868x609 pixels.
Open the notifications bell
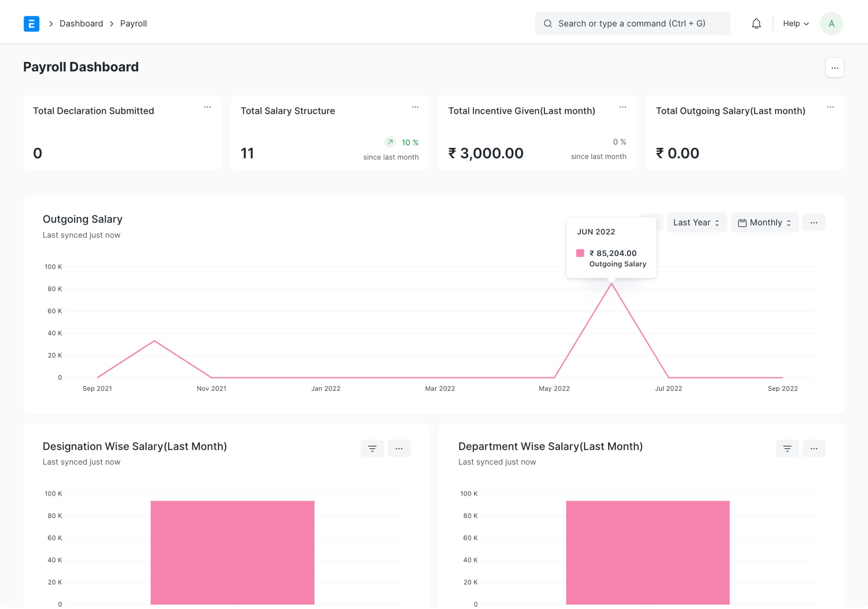point(756,24)
